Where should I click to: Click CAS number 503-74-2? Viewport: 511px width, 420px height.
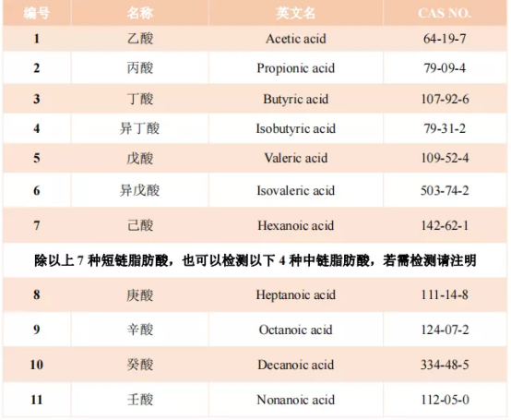(445, 190)
